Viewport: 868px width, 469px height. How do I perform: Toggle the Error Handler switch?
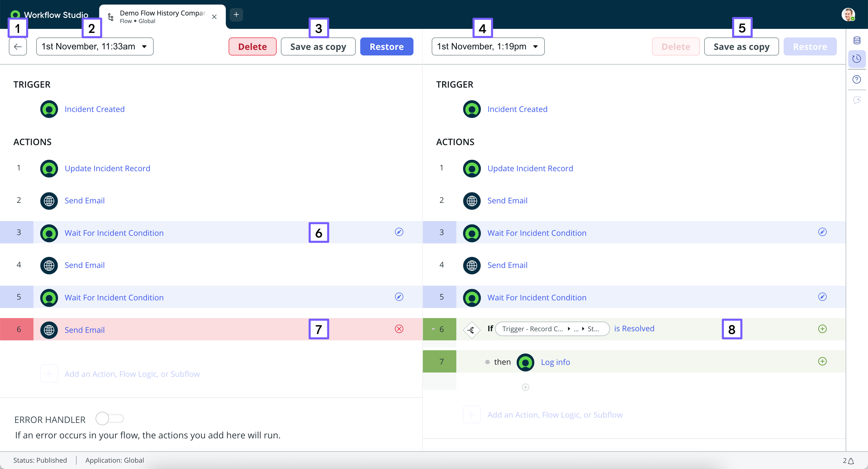(110, 419)
